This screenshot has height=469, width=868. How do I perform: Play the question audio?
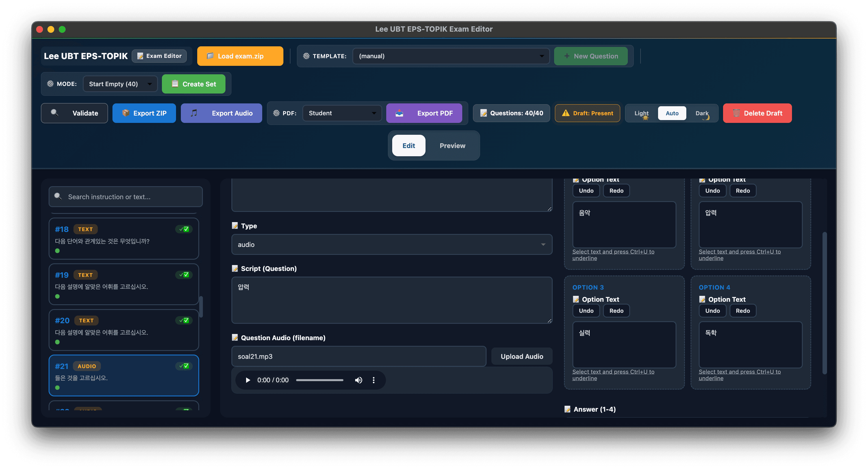click(248, 380)
